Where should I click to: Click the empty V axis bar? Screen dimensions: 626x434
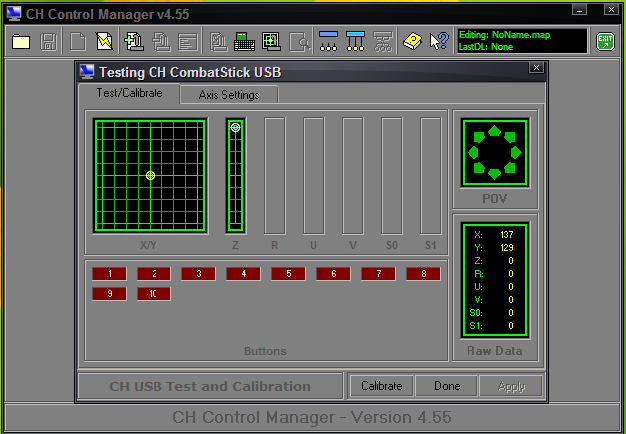353,175
